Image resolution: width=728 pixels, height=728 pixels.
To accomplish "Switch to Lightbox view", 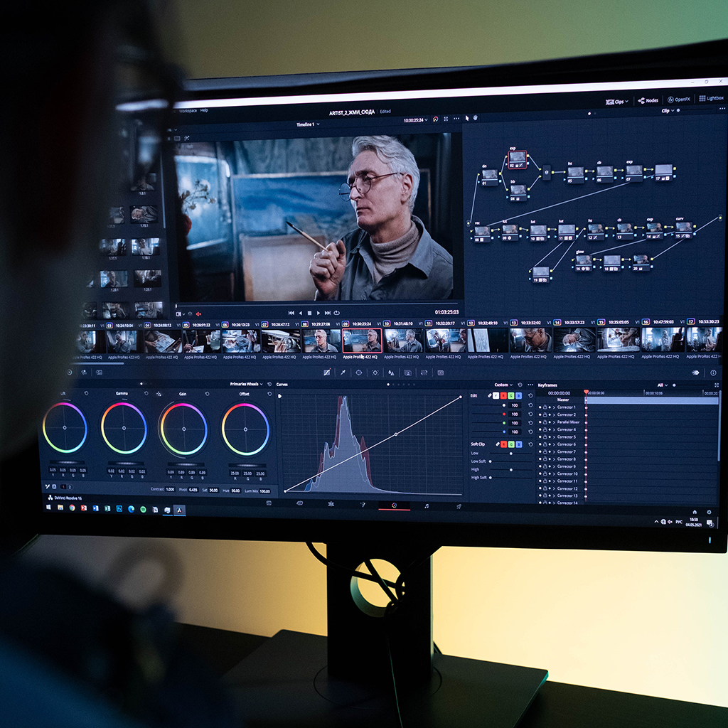I will pos(711,98).
